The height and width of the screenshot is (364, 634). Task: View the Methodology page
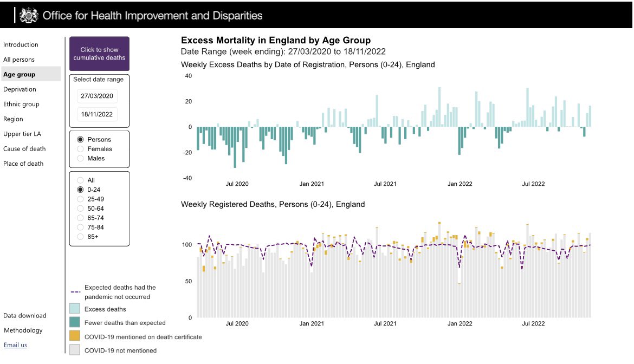[x=23, y=330]
